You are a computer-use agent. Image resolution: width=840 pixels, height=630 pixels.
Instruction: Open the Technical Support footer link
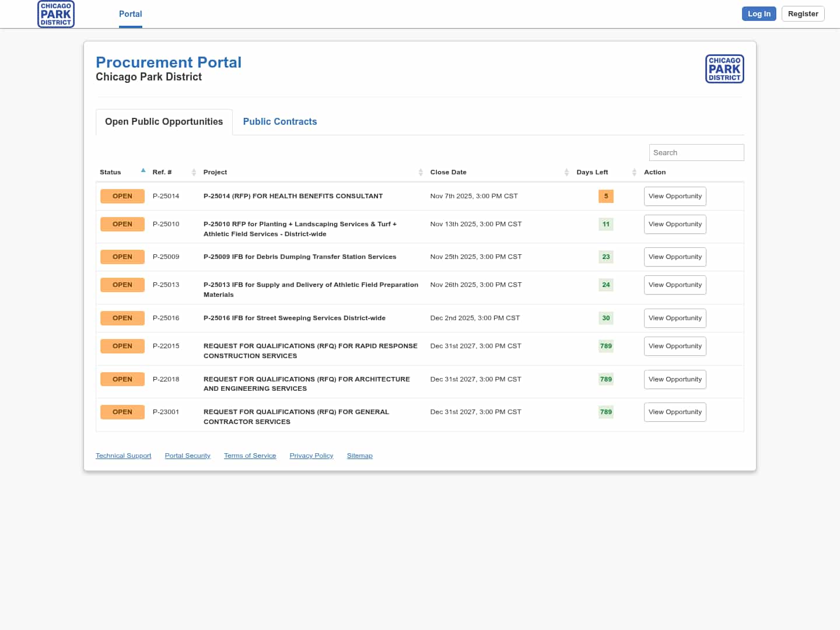pos(123,456)
